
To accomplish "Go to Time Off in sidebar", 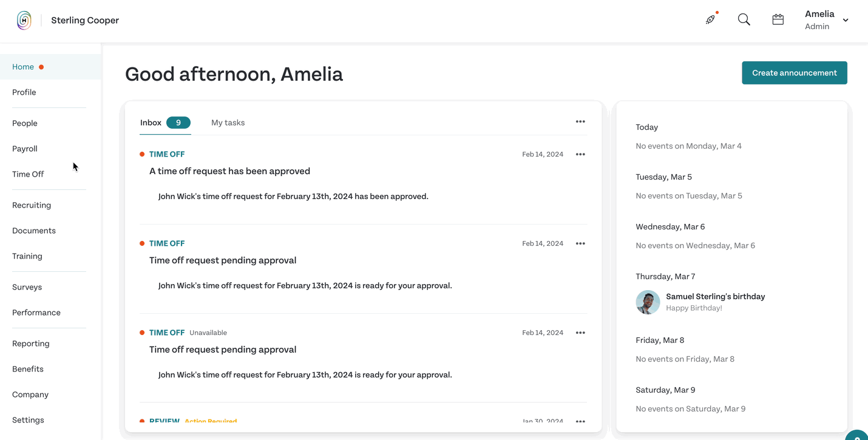I will (x=28, y=174).
